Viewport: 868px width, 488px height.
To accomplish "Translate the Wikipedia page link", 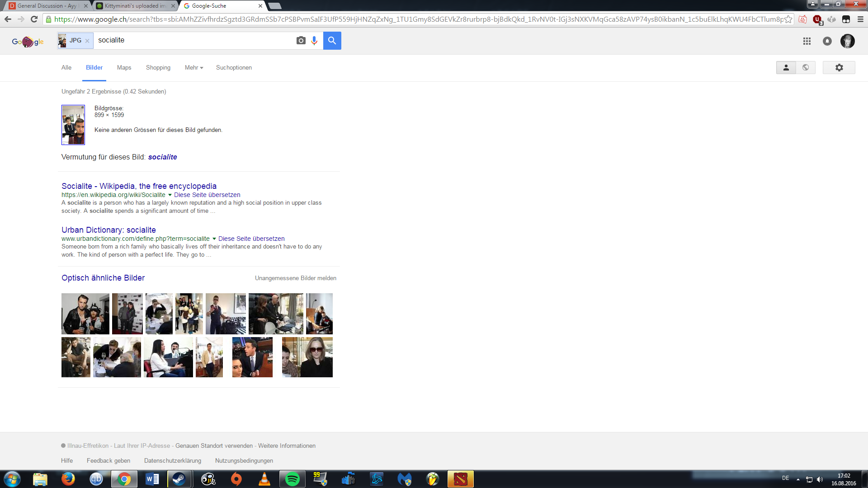I will [x=207, y=195].
